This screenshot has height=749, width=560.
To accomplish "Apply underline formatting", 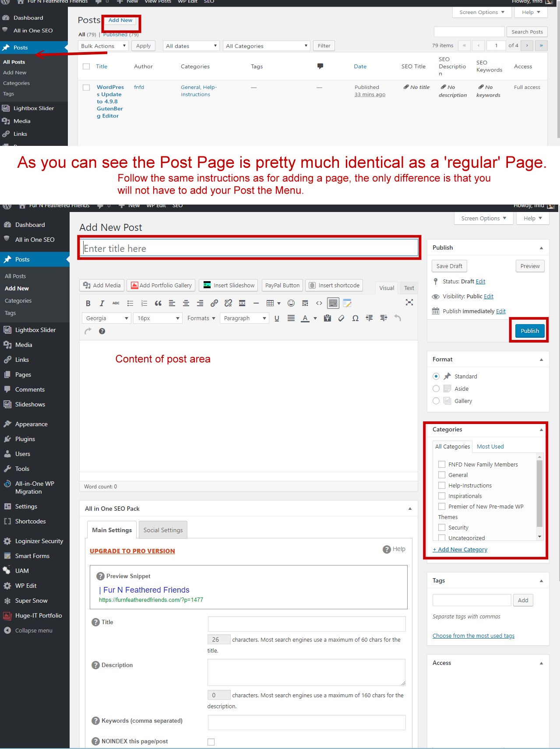I will [x=277, y=318].
